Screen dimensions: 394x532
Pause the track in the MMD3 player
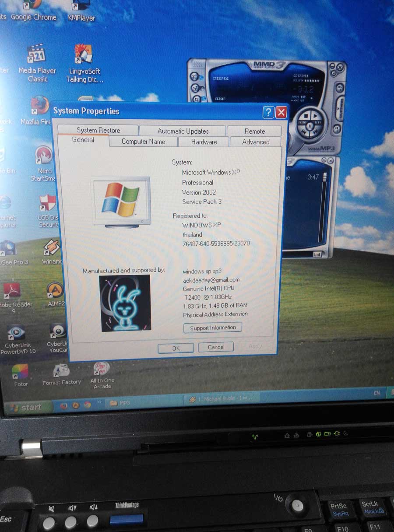coord(310,126)
